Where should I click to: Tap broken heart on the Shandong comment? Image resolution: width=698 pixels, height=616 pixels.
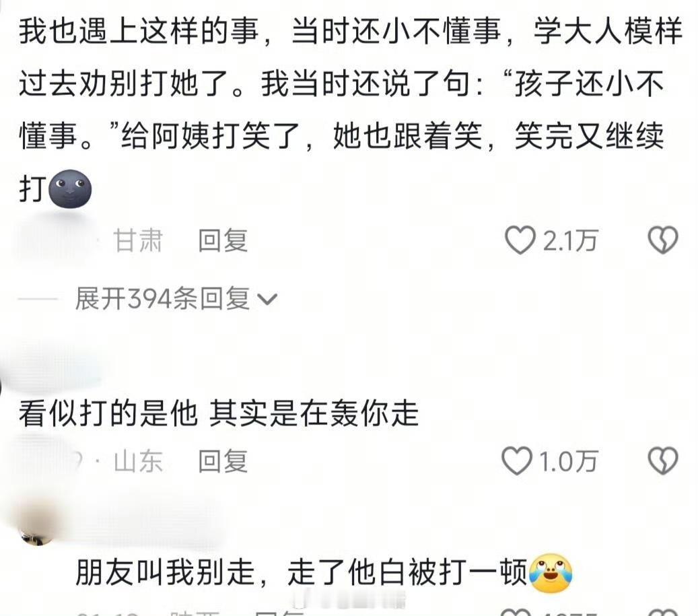(663, 460)
